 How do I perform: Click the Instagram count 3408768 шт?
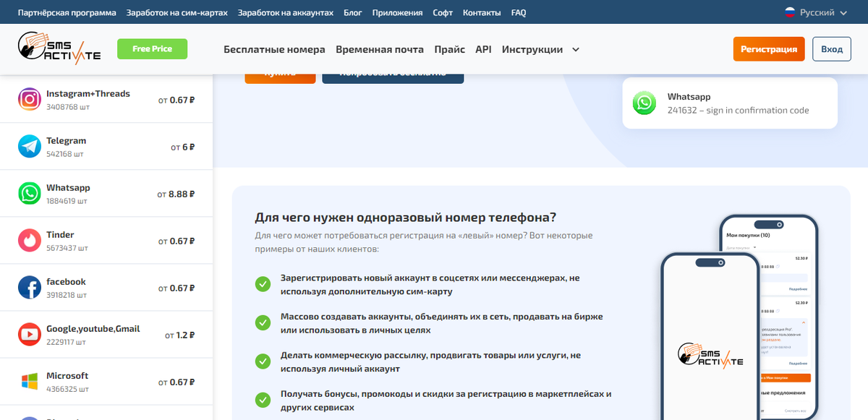click(67, 107)
